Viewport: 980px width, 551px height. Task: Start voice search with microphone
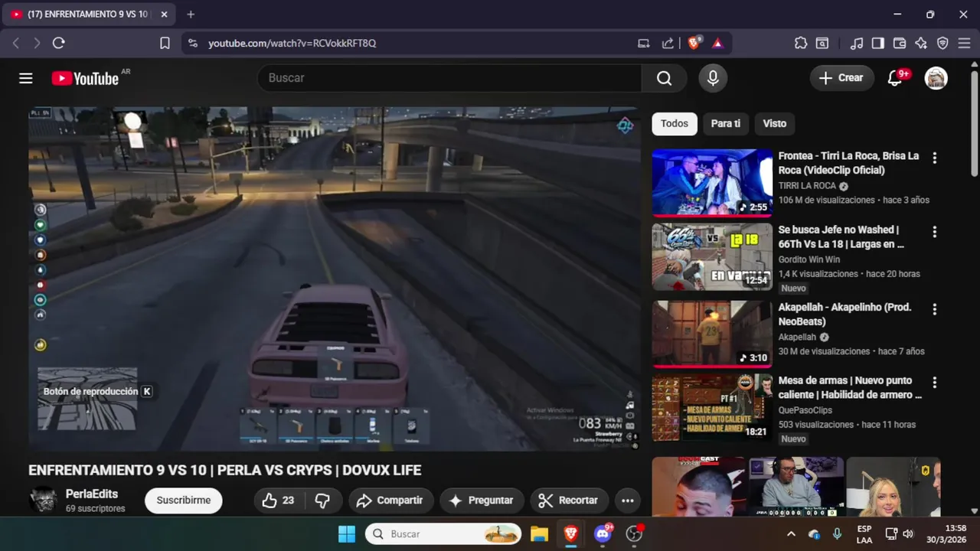(x=713, y=78)
